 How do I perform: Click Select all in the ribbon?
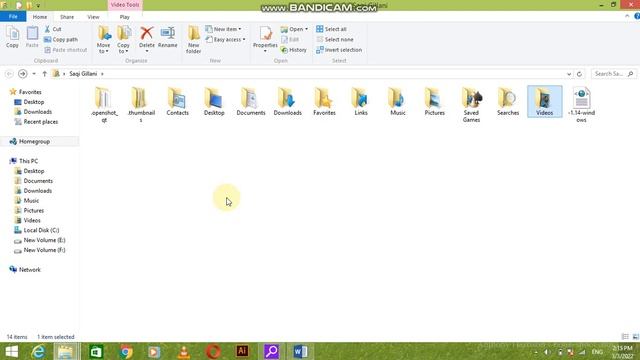click(x=331, y=29)
